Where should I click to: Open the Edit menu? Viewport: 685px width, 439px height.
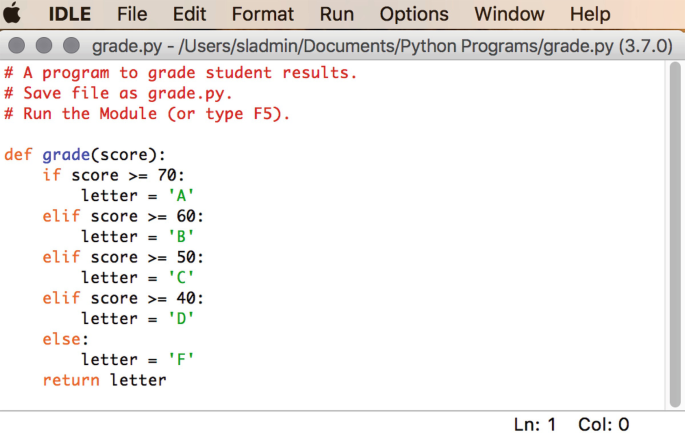click(189, 14)
